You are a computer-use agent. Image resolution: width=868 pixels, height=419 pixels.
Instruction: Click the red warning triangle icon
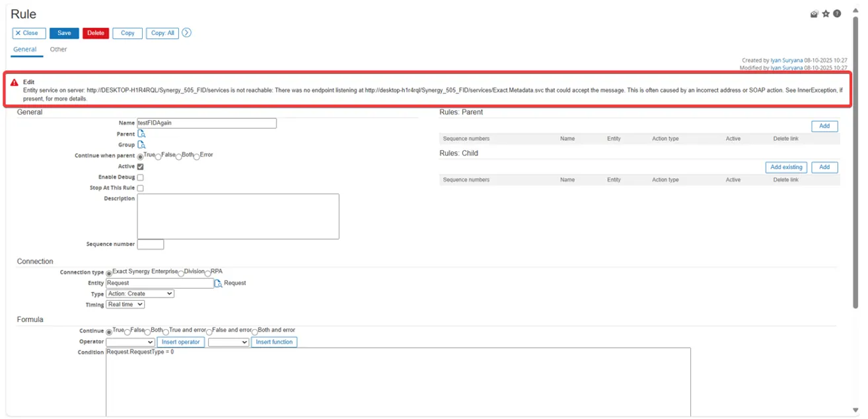(x=14, y=83)
